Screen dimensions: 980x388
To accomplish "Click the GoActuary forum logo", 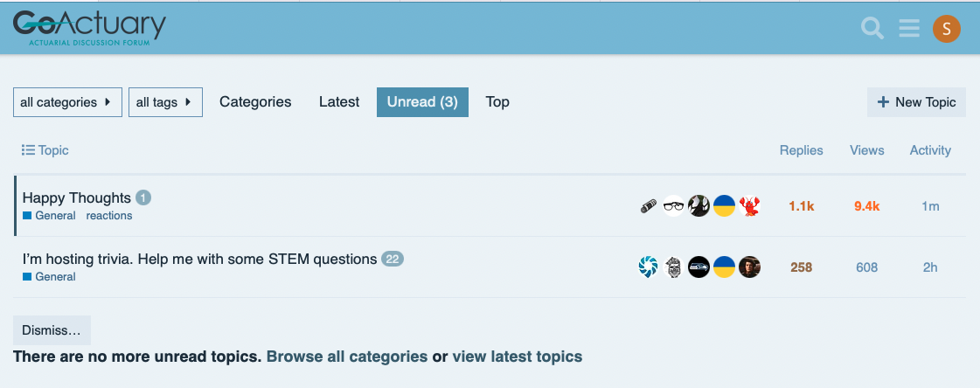I will point(89,27).
